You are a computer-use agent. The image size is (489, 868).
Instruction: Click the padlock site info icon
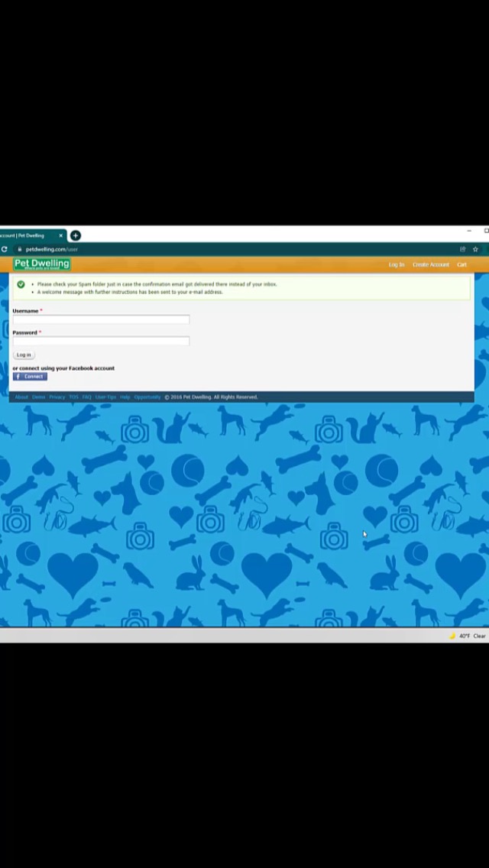19,249
